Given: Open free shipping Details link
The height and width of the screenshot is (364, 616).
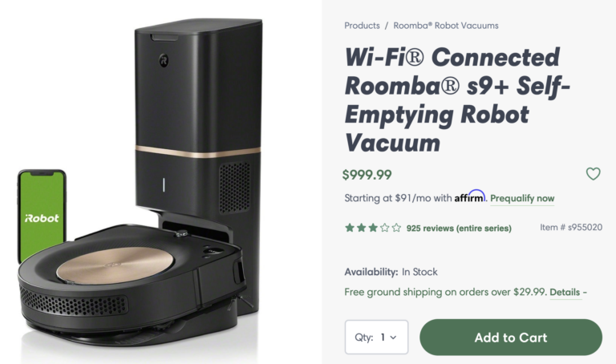Looking at the screenshot, I should click(564, 292).
